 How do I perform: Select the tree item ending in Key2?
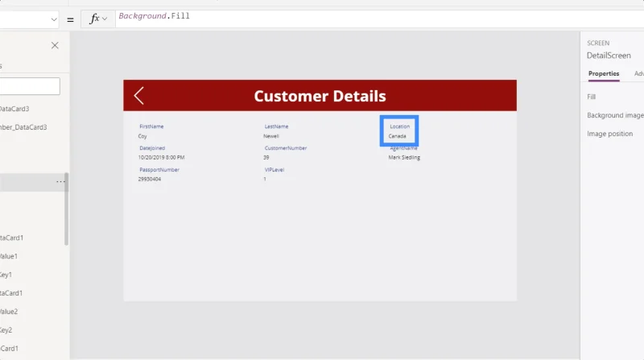6,330
